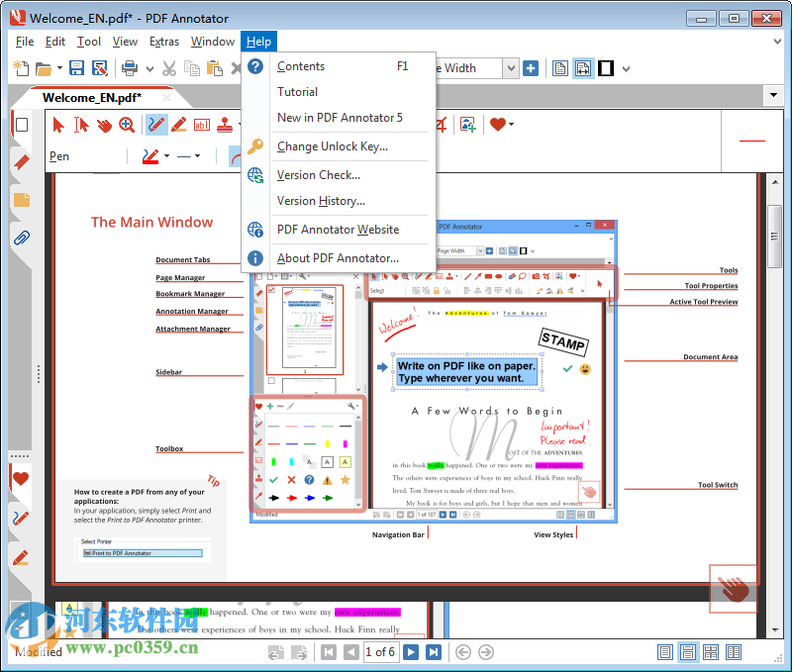The width and height of the screenshot is (792, 672).
Task: Enable the black page border view style
Action: coord(606,68)
